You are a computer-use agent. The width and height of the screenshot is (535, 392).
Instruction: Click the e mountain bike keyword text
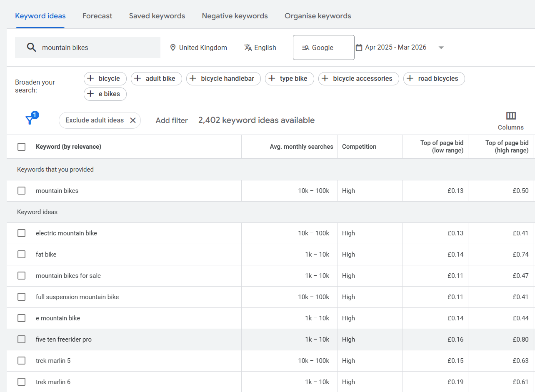pyautogui.click(x=58, y=318)
